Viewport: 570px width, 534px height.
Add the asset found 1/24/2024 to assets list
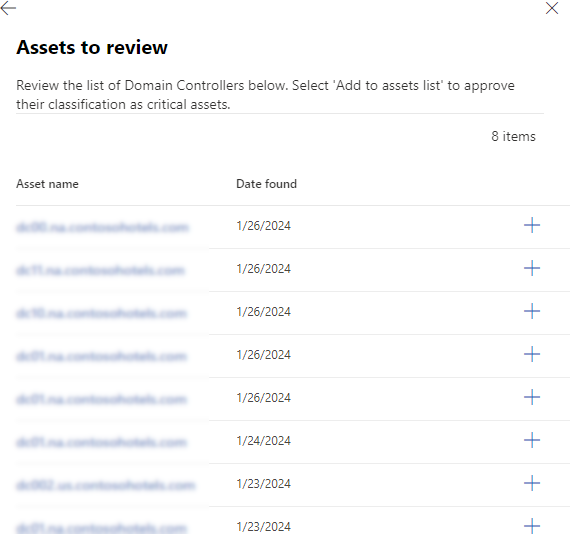point(531,440)
